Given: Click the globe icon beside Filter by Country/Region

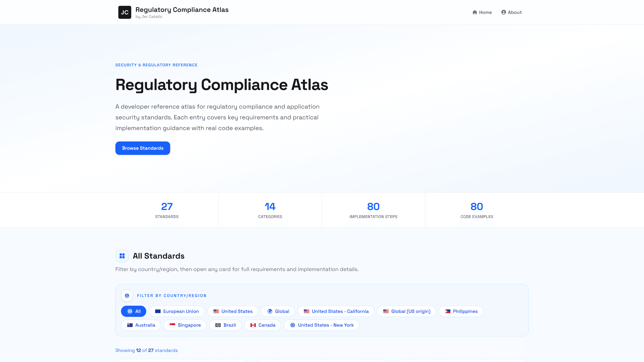Looking at the screenshot, I should pos(127,295).
